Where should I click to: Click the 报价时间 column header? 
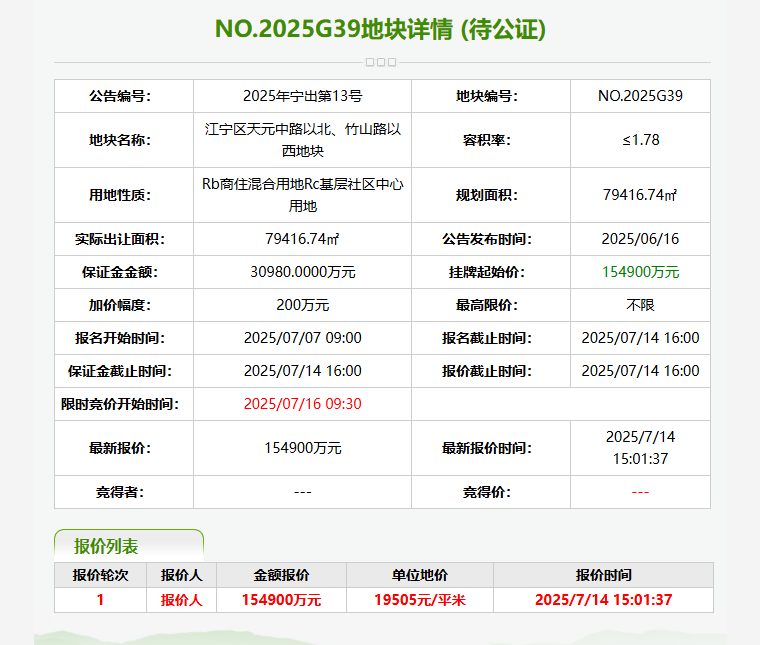click(x=603, y=575)
